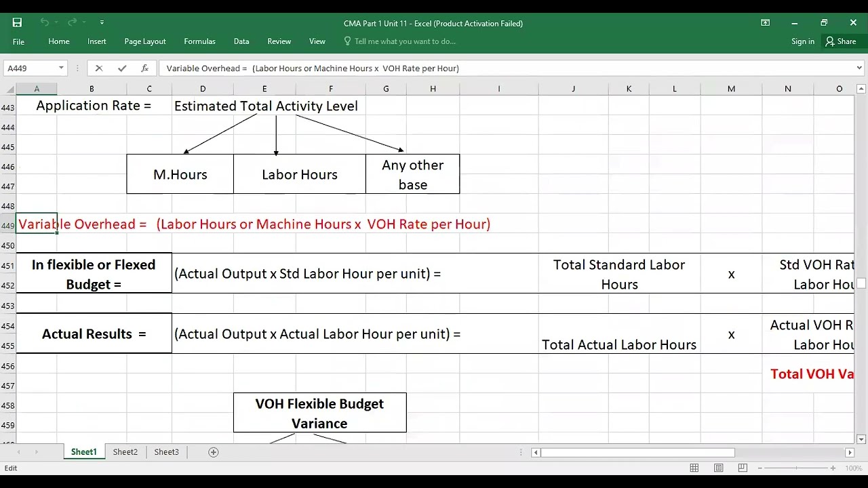This screenshot has height=488, width=868.
Task: Click previous sheet navigation arrow
Action: click(x=18, y=452)
